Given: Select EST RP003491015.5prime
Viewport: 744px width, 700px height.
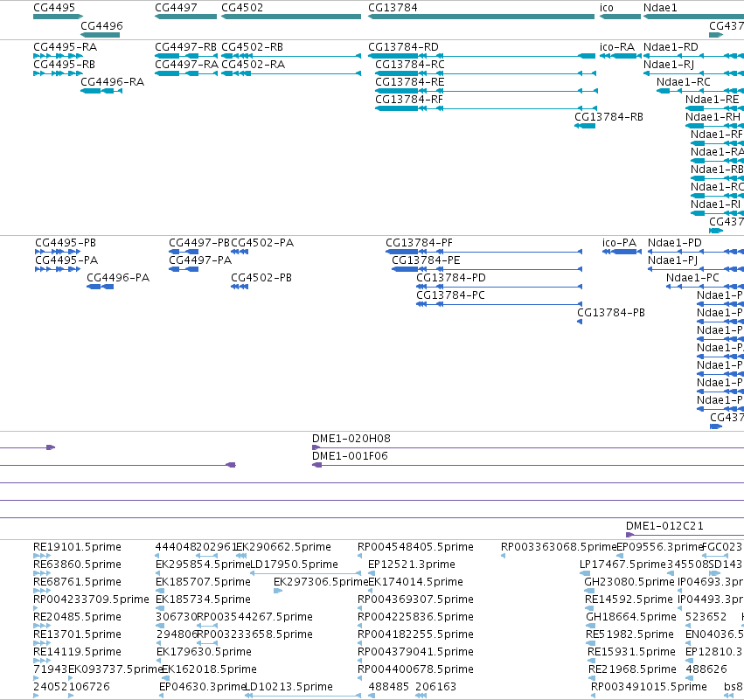Looking at the screenshot, I should point(593,696).
